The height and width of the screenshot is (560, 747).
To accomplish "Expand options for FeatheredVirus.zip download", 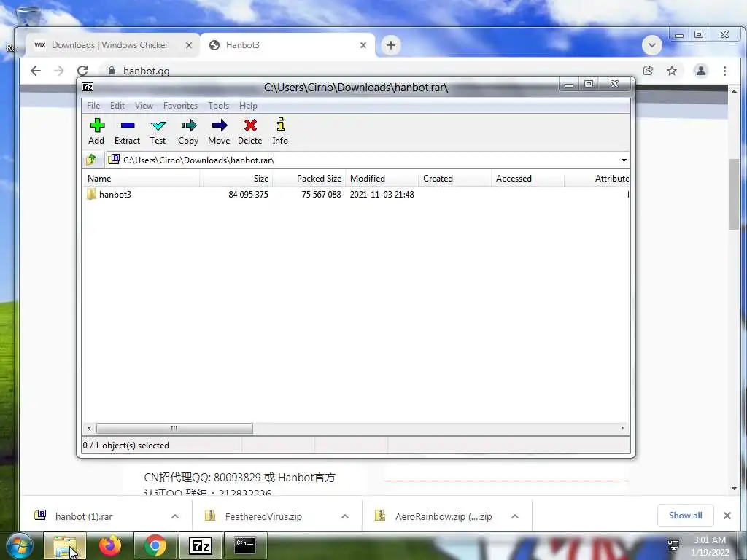I will tap(345, 516).
